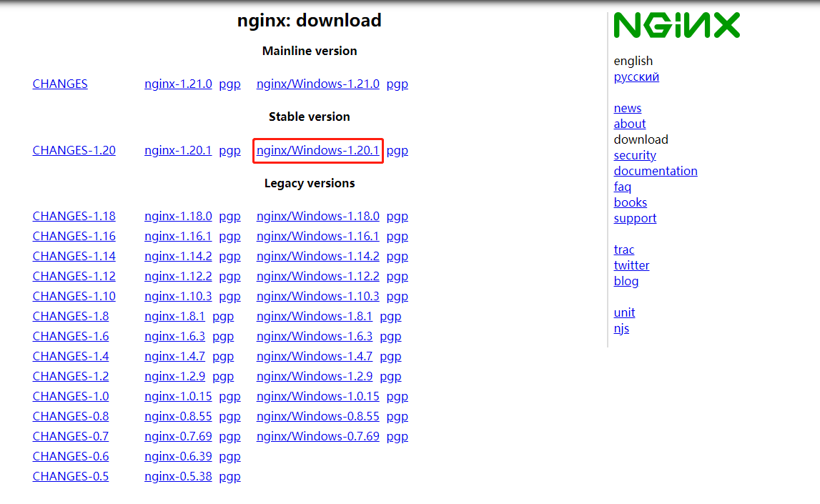The height and width of the screenshot is (504, 820).
Task: Open CHANGES-1.4 link
Action: click(x=71, y=356)
